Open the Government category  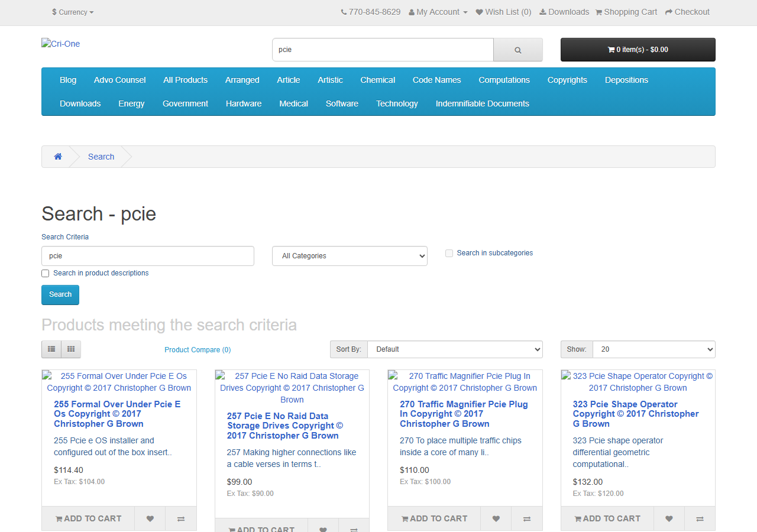click(186, 103)
